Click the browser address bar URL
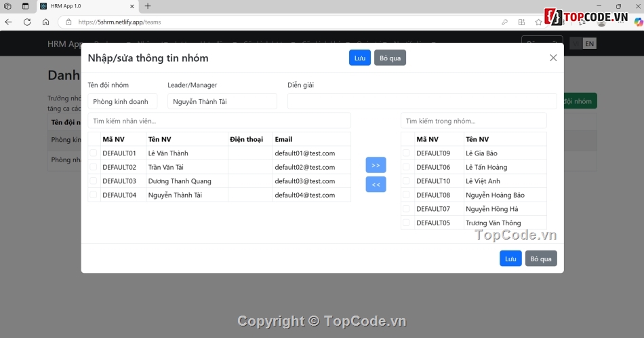This screenshot has width=644, height=338. 119,22
